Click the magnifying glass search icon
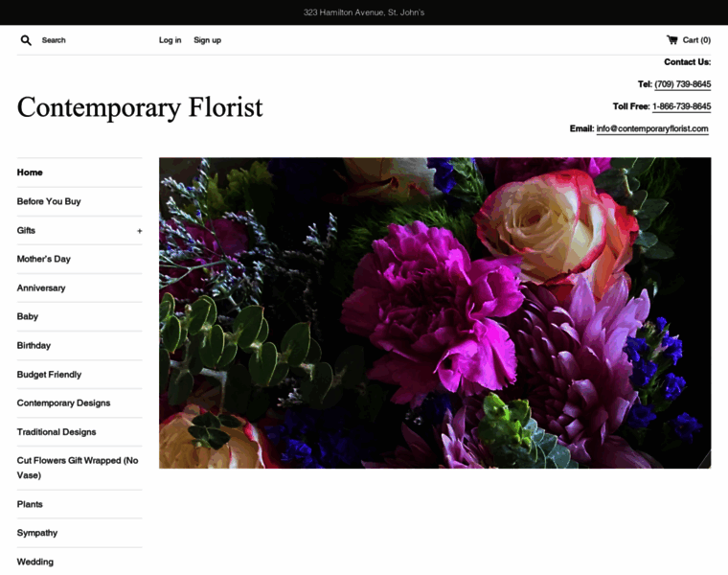728x575 pixels. 26,40
